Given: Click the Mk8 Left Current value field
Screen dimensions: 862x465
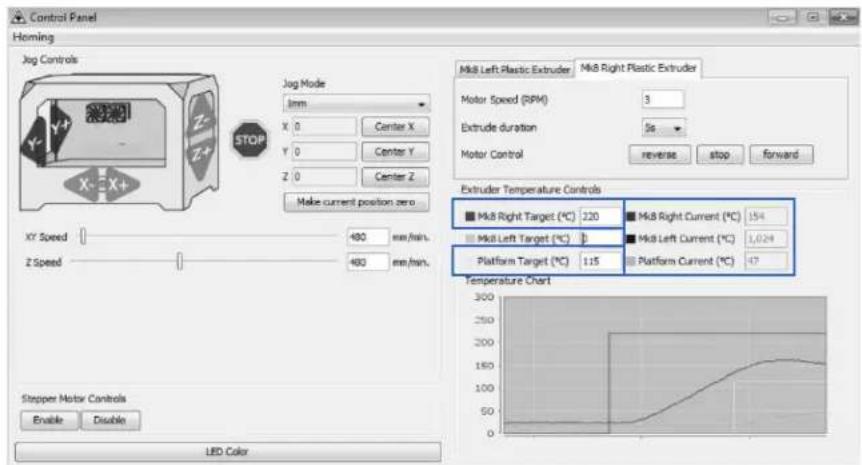Looking at the screenshot, I should 766,239.
